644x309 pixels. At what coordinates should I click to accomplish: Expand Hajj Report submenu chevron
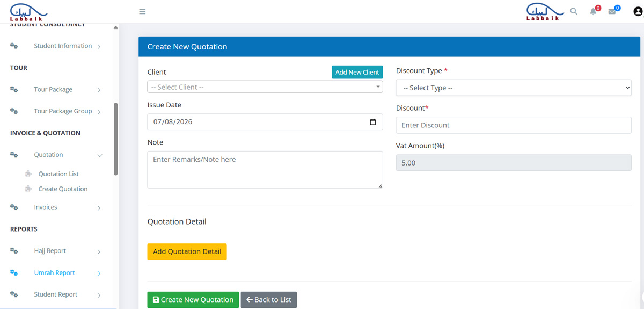[99, 251]
